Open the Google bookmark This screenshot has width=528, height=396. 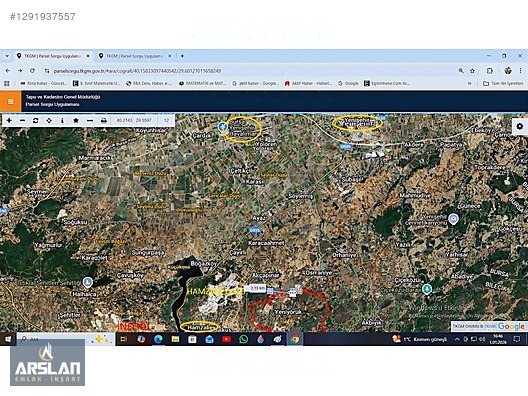pyautogui.click(x=348, y=83)
